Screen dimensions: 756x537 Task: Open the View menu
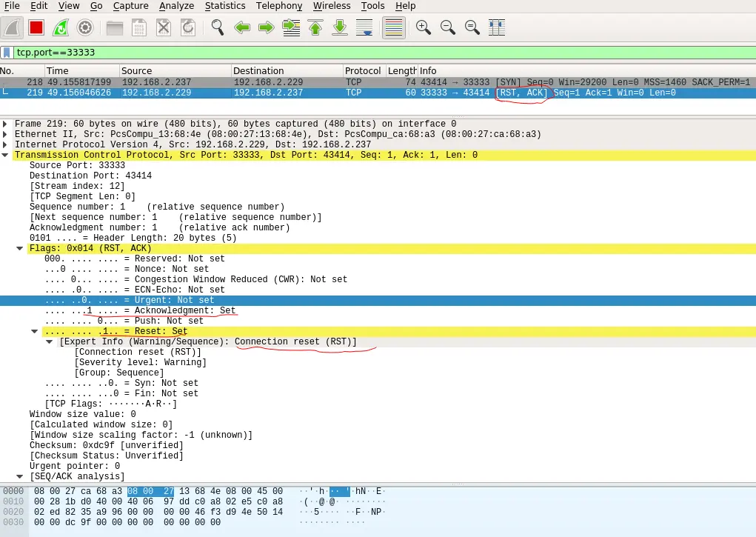pyautogui.click(x=69, y=6)
